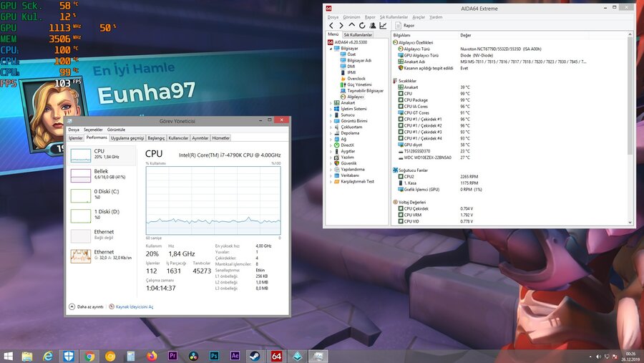The image size is (644, 363).
Task: Select the Menü tab in AIDA64
Action: point(333,34)
